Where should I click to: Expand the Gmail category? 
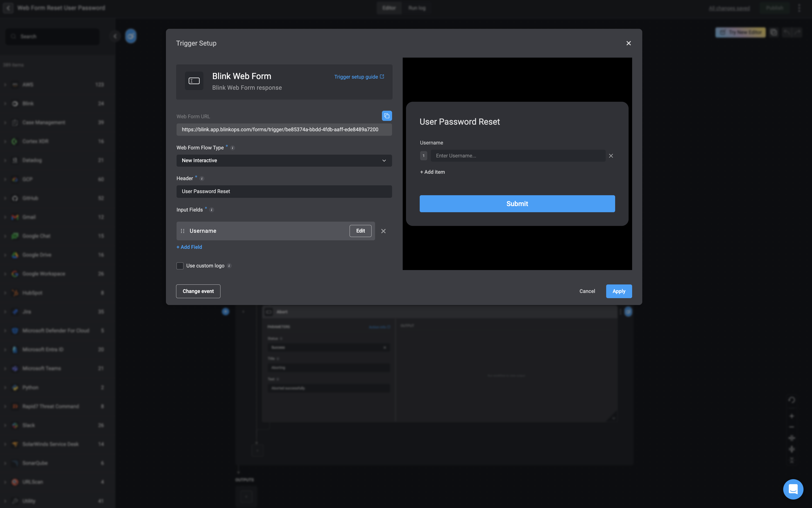pos(5,217)
